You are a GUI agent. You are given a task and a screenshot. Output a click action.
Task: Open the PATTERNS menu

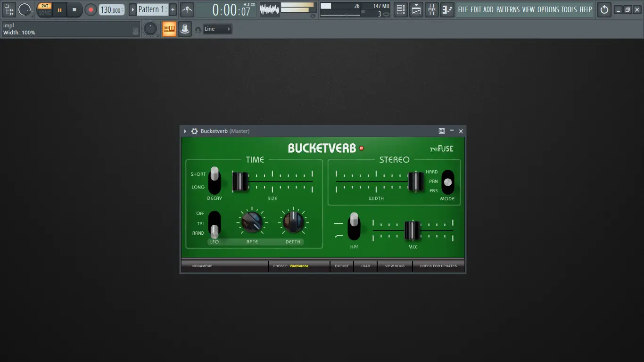click(508, 9)
